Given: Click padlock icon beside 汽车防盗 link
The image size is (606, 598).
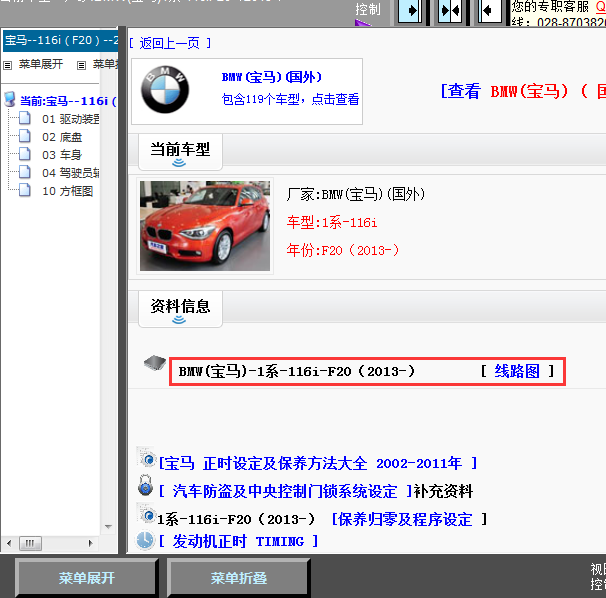Looking at the screenshot, I should [145, 486].
